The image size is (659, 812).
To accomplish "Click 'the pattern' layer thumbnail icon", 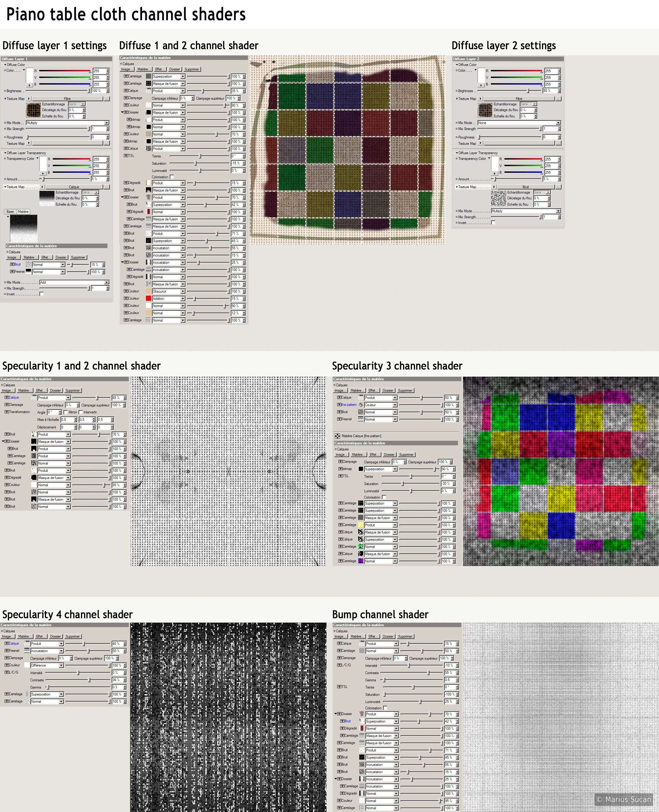I will 360,405.
